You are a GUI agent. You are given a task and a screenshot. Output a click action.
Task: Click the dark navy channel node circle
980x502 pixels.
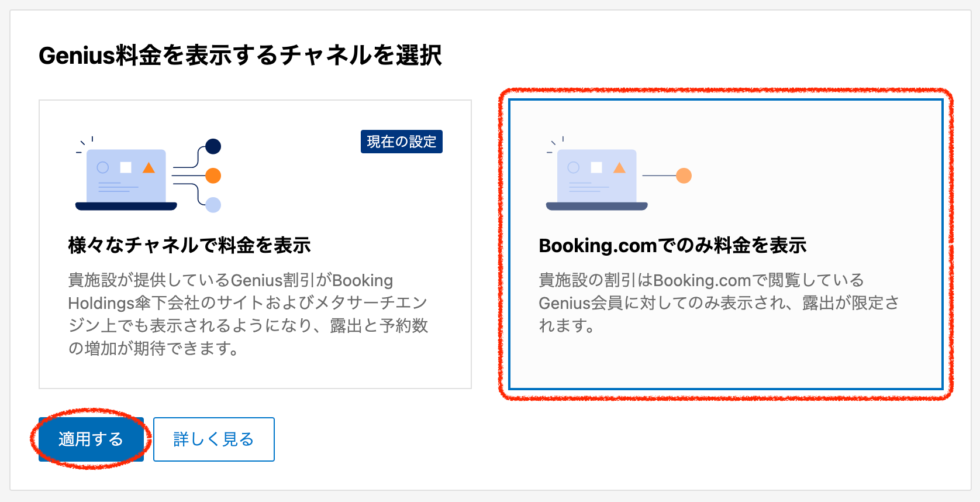[x=213, y=146]
